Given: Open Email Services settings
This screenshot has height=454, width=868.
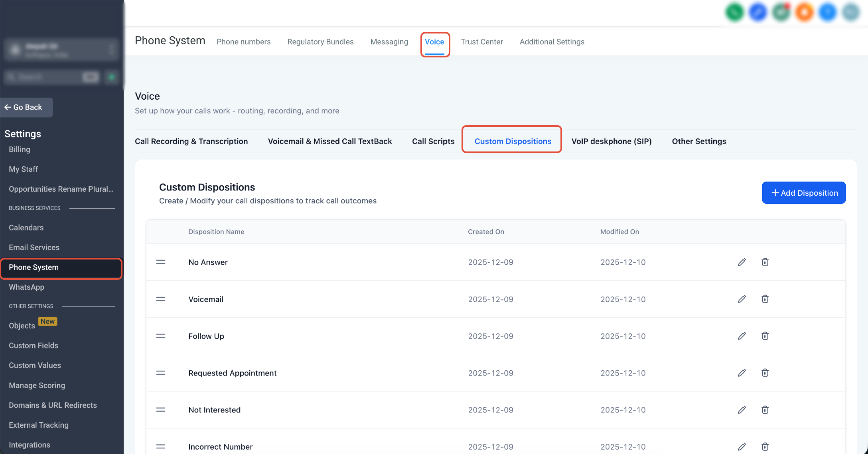Looking at the screenshot, I should point(34,248).
